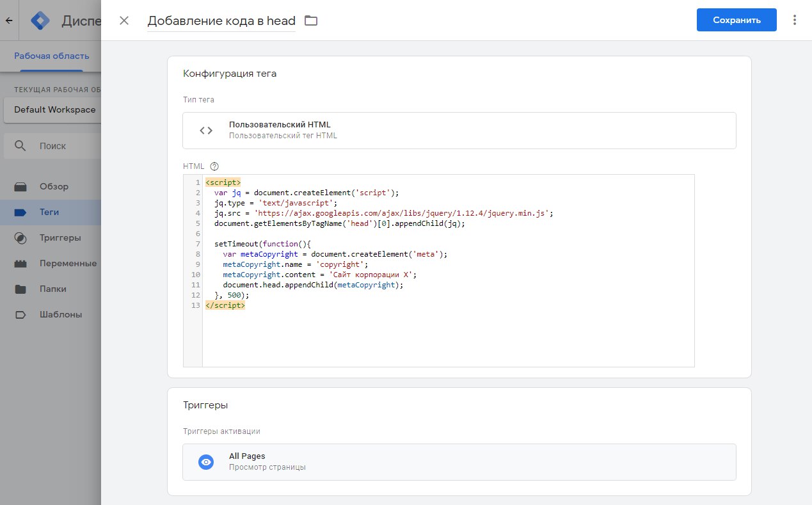Click the Триггеры section heading
The width and height of the screenshot is (812, 505).
(205, 405)
